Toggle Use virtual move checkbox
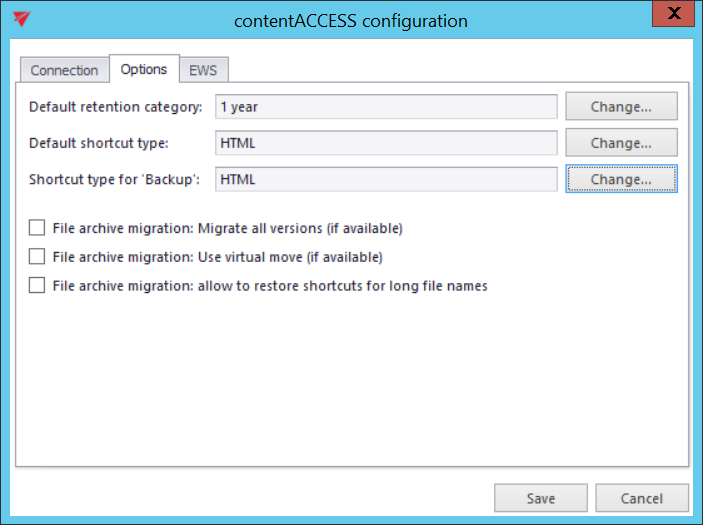This screenshot has height=525, width=703. [x=37, y=257]
